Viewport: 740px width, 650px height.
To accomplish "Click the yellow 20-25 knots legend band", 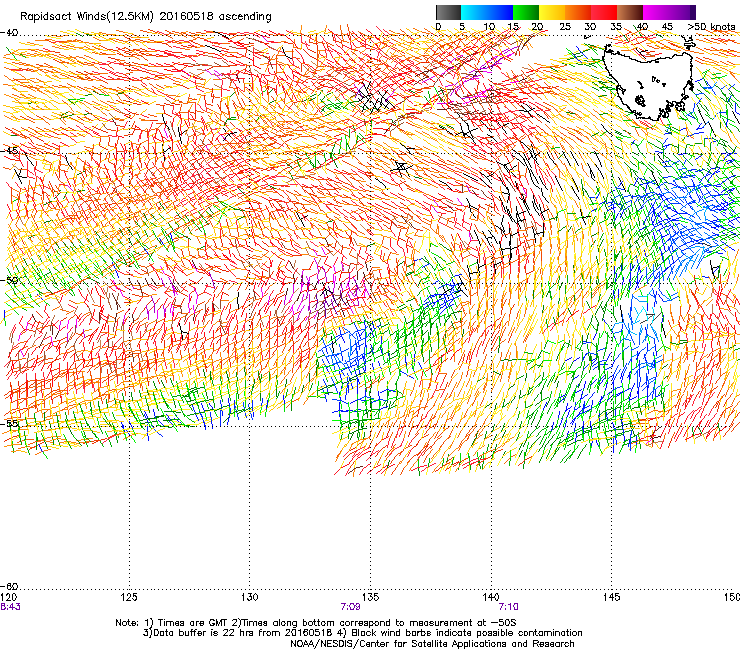I will (552, 12).
